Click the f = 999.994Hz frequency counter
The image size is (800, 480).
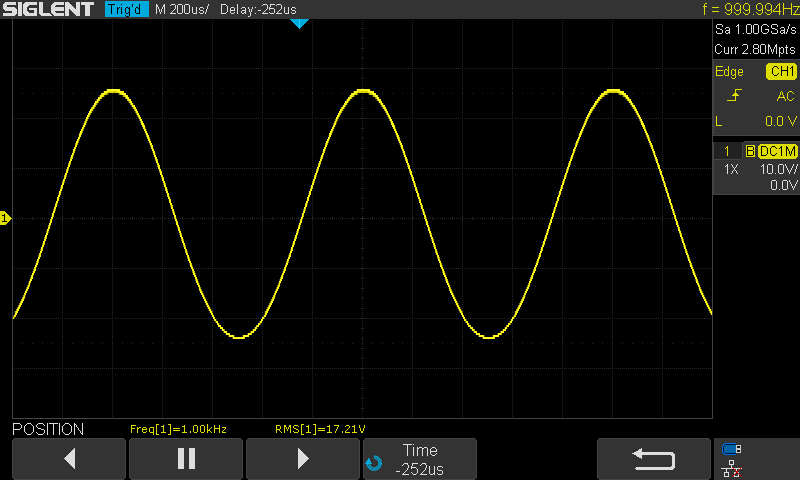point(750,9)
